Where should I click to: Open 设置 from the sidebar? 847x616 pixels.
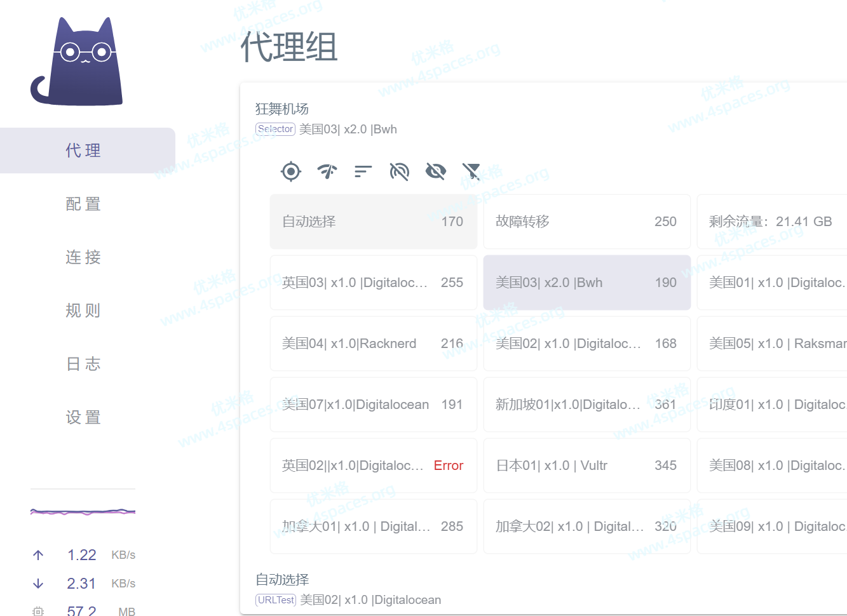tap(83, 417)
